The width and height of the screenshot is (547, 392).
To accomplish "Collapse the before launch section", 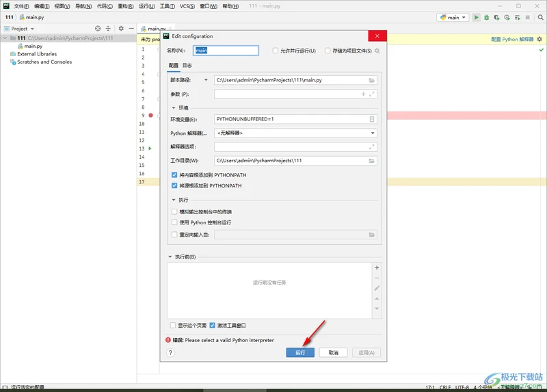I will point(170,257).
